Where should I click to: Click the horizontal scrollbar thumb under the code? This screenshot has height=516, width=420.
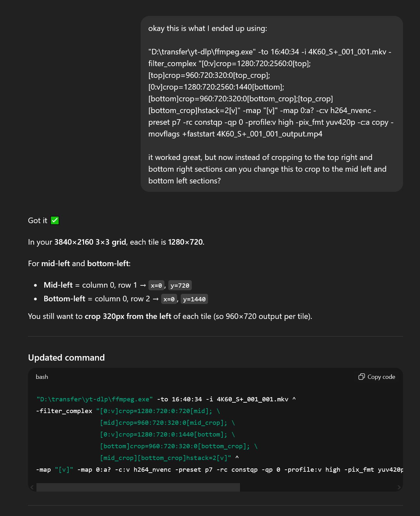pos(138,487)
